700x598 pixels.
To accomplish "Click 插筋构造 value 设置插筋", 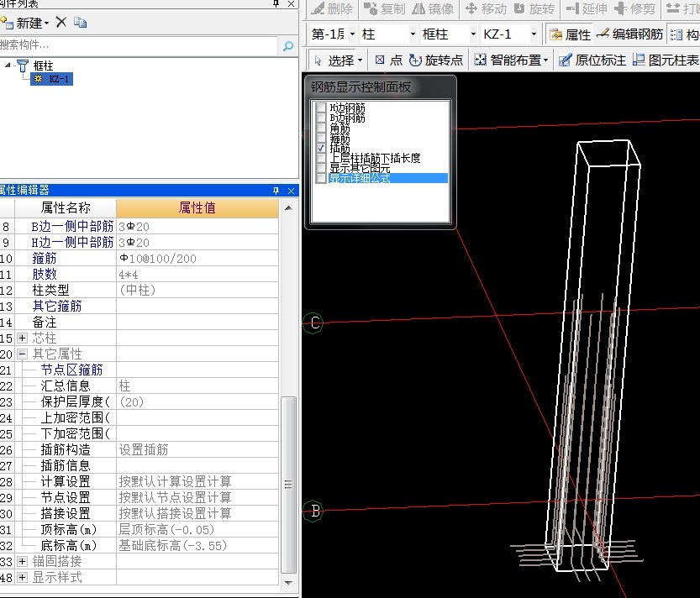I will point(197,449).
